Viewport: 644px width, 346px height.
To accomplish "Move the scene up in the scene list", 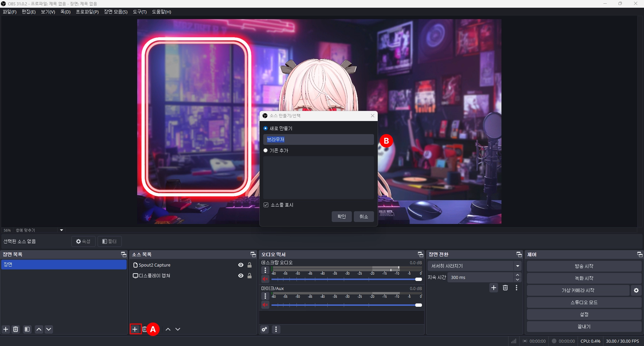I will tap(39, 329).
